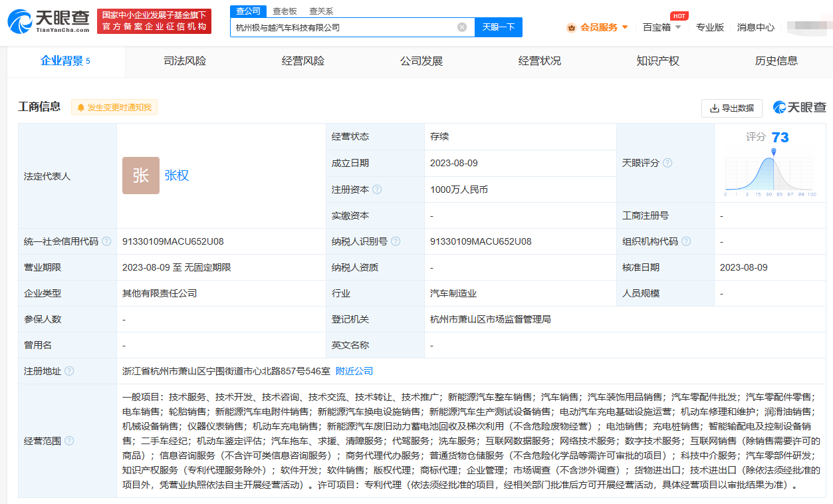833x504 pixels.
Task: Open the 企业背景 tab
Action: 65,61
